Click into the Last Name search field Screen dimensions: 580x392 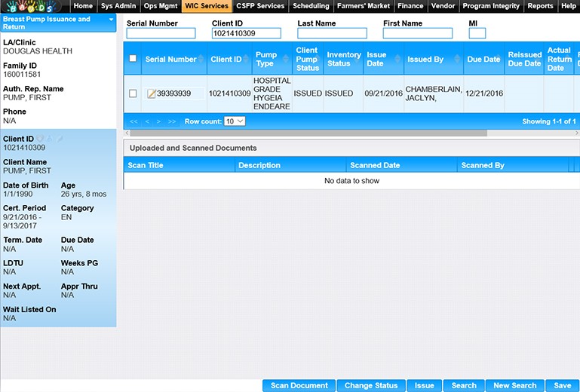coord(332,34)
